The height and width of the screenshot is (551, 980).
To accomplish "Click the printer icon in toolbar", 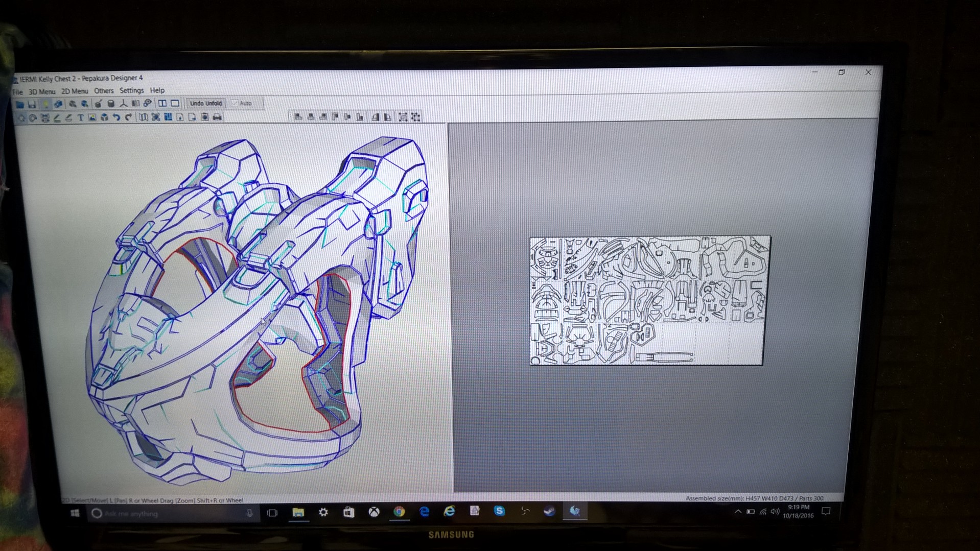I will point(217,117).
